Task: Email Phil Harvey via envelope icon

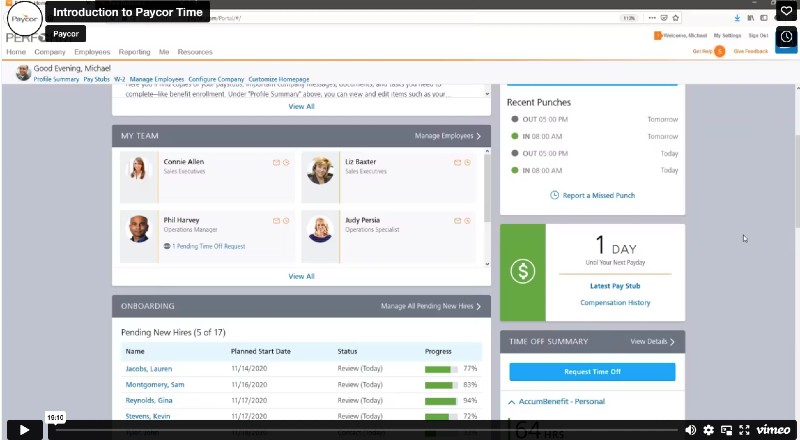Action: click(276, 221)
